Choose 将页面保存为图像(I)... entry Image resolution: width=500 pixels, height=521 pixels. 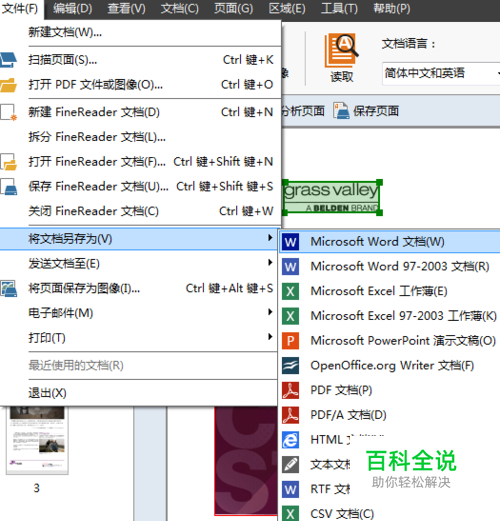[138, 288]
